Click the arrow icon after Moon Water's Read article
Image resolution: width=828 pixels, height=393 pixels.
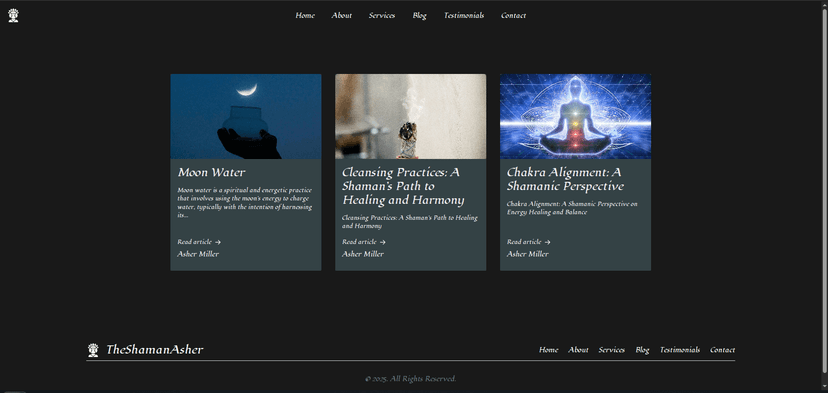tap(218, 242)
